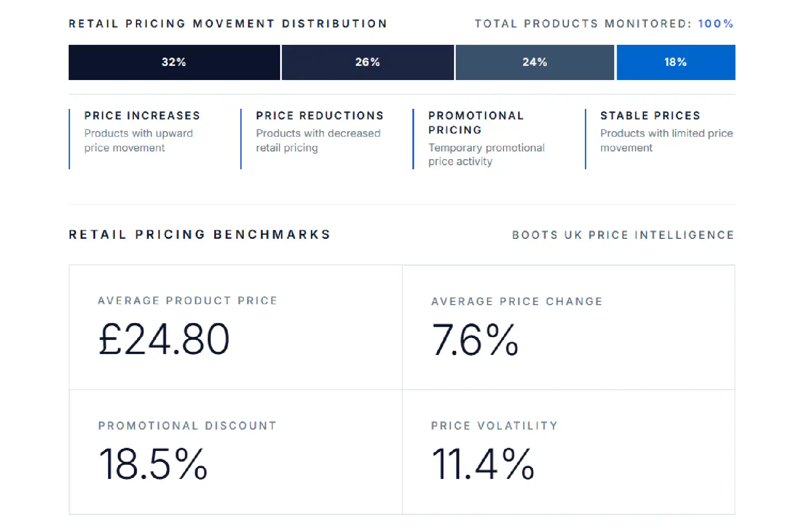Select the Promotional Pricing legend title

(476, 123)
